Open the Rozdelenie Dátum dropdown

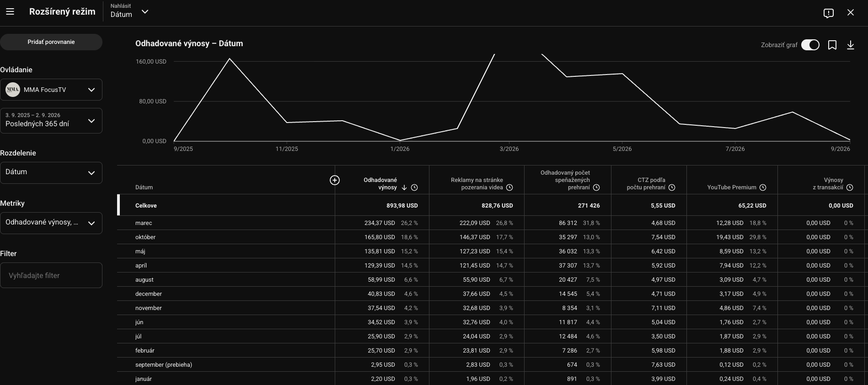click(51, 173)
